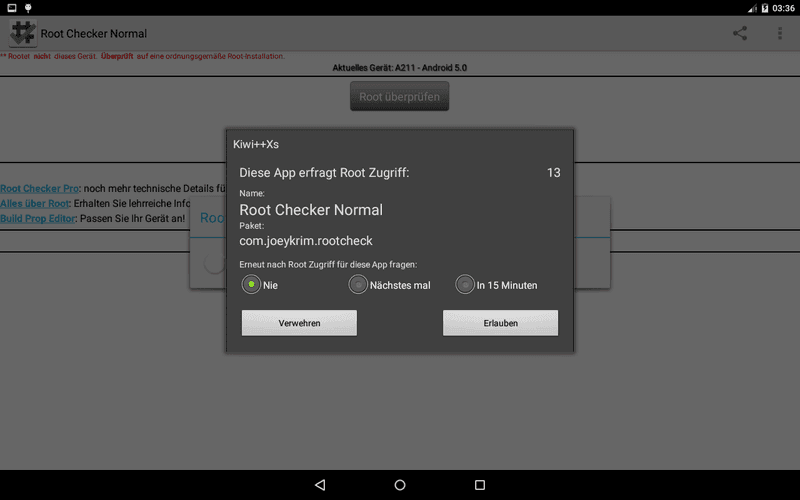The height and width of the screenshot is (500, 800).
Task: Tap the 'Root überprüfen' button
Action: coord(399,96)
